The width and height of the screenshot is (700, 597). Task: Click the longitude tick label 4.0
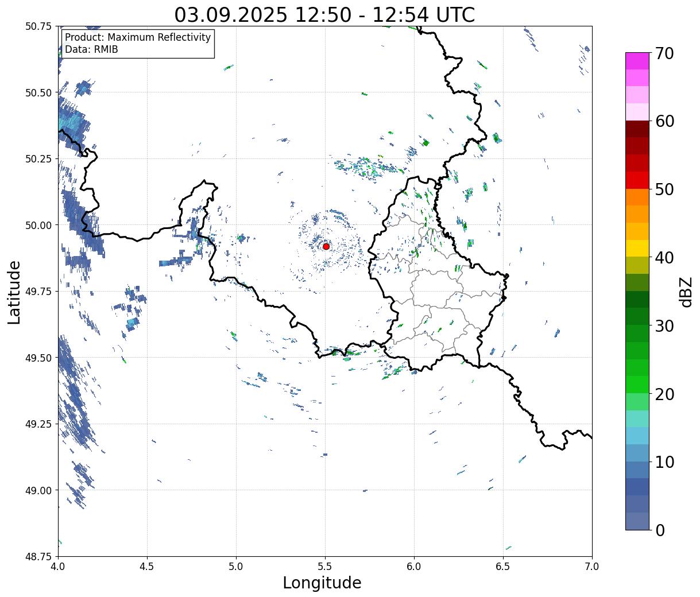[x=58, y=566]
